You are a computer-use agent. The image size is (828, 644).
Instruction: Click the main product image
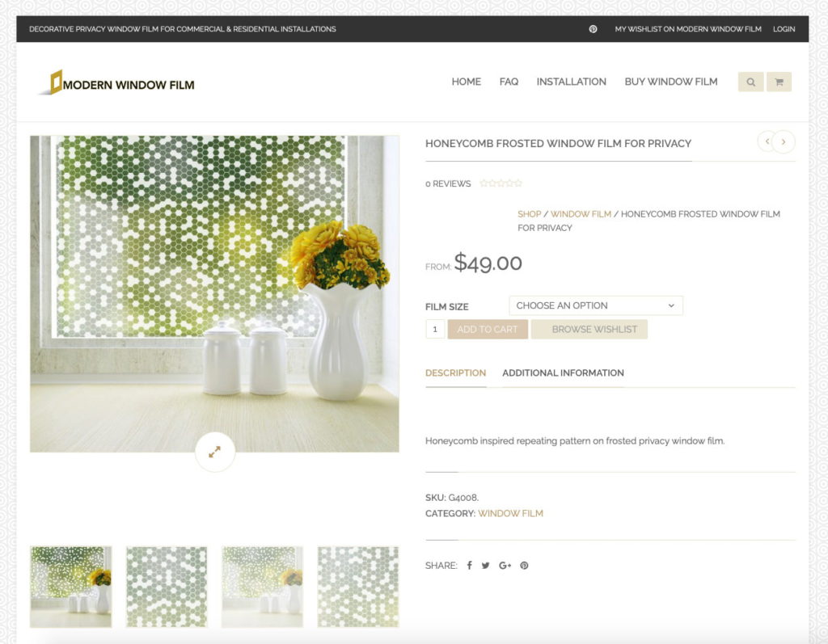[214, 294]
